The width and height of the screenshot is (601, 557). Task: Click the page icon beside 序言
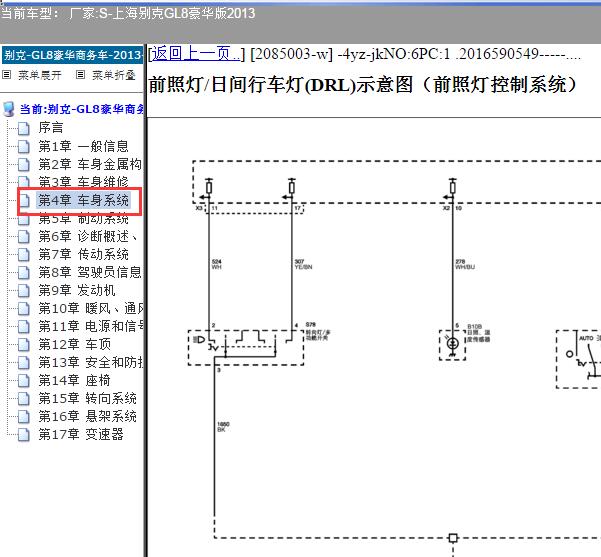24,128
